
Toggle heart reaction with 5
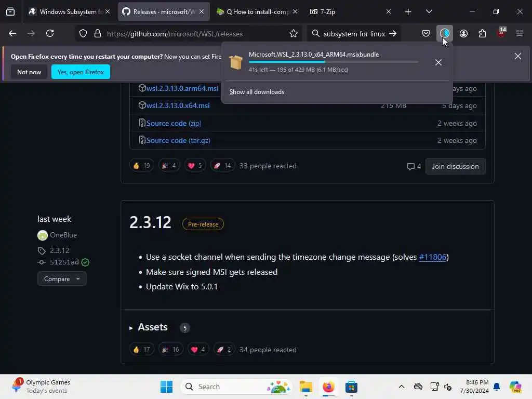click(195, 166)
